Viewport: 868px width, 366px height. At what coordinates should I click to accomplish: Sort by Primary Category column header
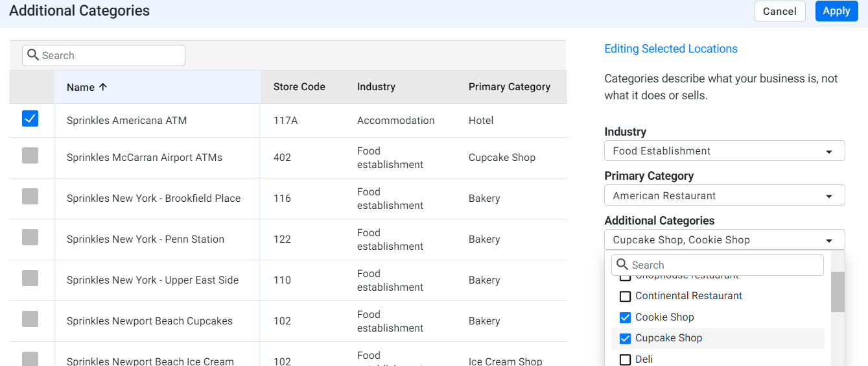(510, 87)
